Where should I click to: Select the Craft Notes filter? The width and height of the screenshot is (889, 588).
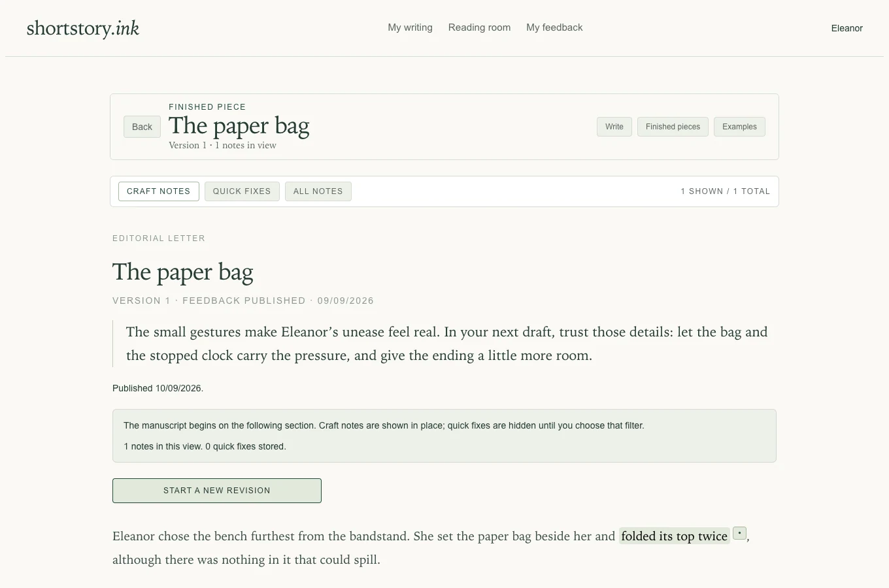159,191
